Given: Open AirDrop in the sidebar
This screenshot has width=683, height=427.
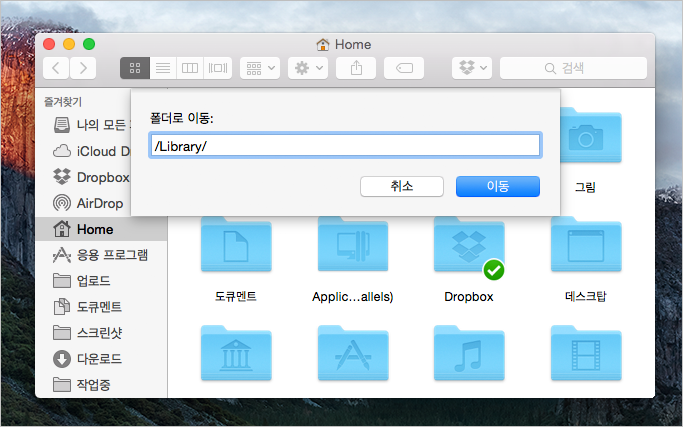Looking at the screenshot, I should click(x=88, y=203).
